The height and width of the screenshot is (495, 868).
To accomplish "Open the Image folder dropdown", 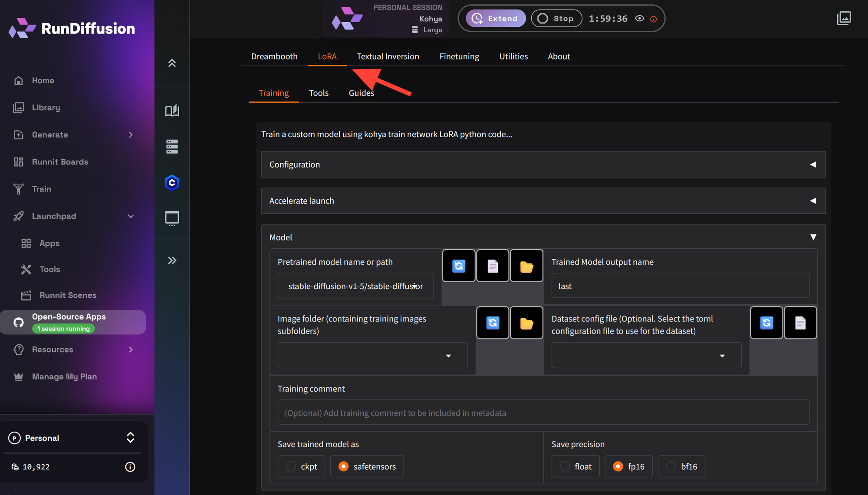I will point(372,356).
